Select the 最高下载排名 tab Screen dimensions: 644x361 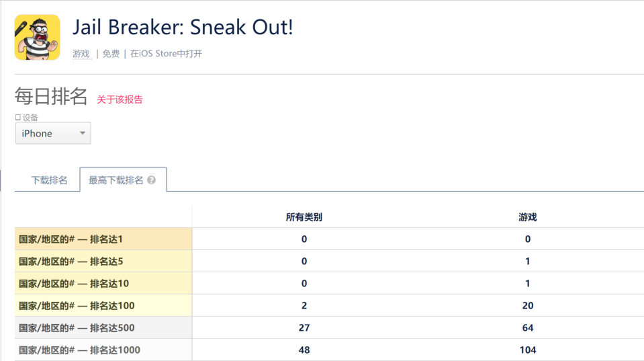click(116, 180)
